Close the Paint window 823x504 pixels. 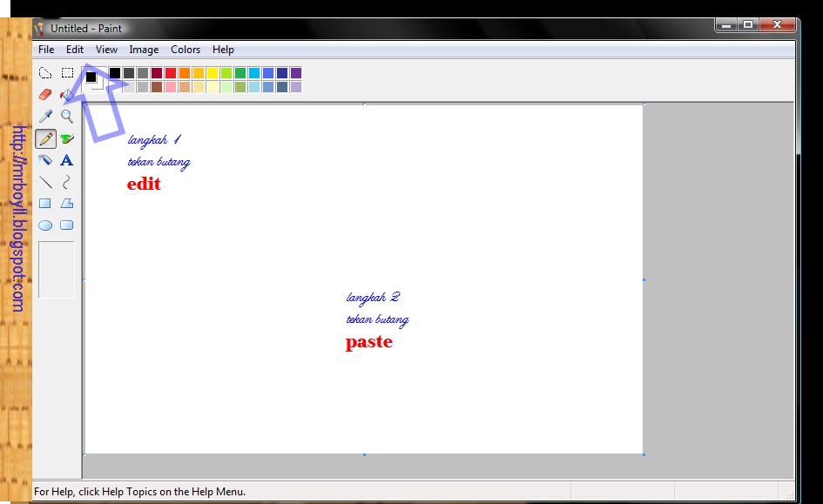click(778, 24)
